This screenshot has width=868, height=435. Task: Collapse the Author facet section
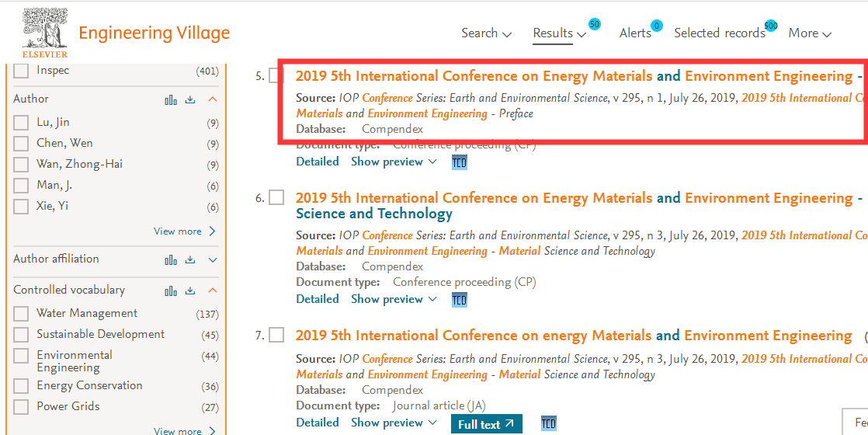click(x=213, y=99)
